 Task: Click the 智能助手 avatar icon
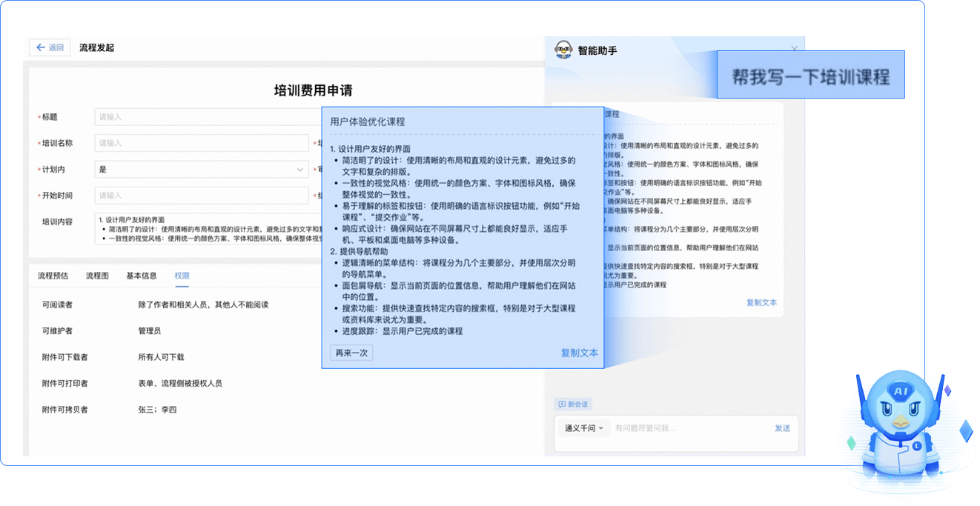coord(564,50)
